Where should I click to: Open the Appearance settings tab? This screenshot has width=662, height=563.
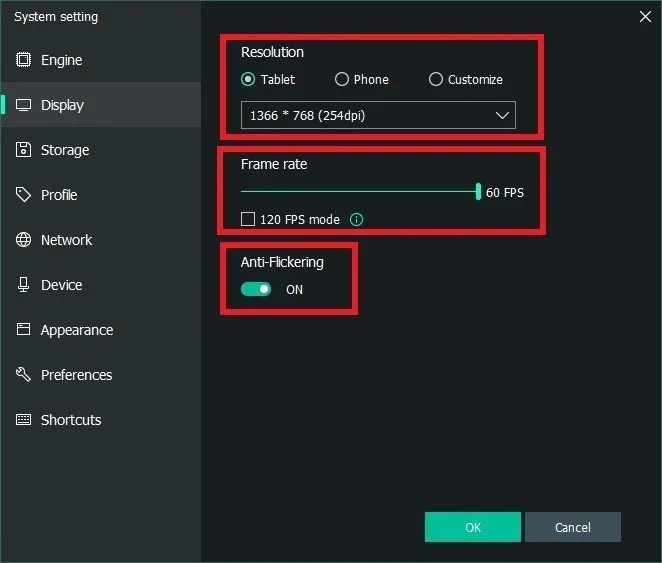pos(100,330)
